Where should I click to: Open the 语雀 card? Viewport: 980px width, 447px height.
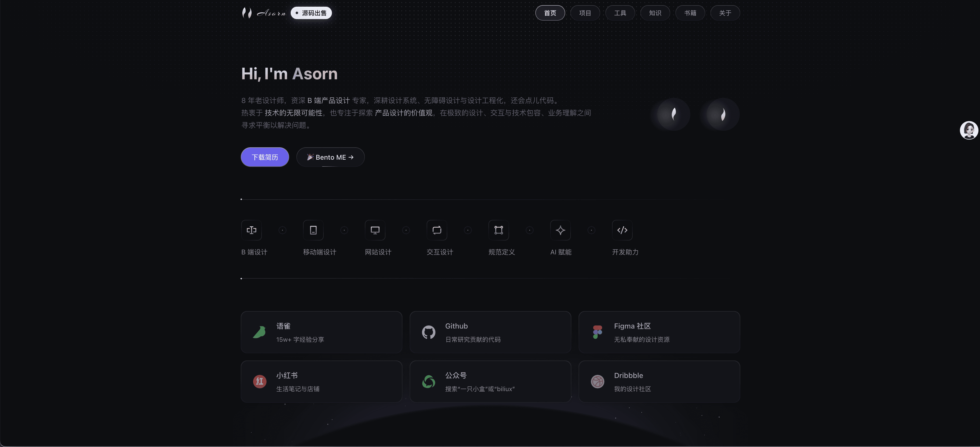[321, 332]
